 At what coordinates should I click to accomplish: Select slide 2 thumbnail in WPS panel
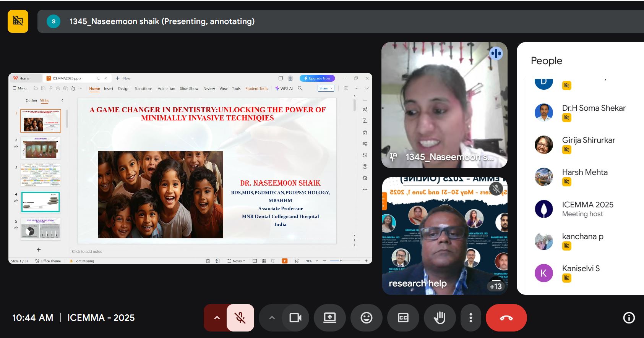pyautogui.click(x=41, y=148)
